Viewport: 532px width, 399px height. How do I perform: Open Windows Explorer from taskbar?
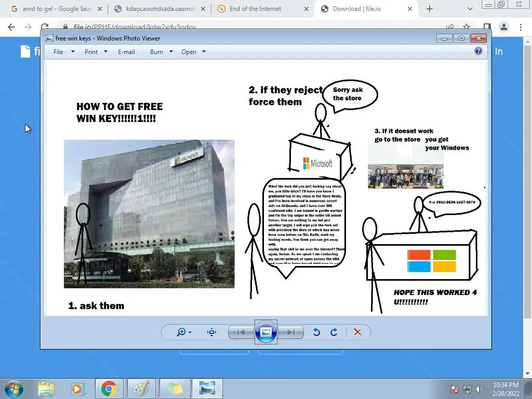46,389
